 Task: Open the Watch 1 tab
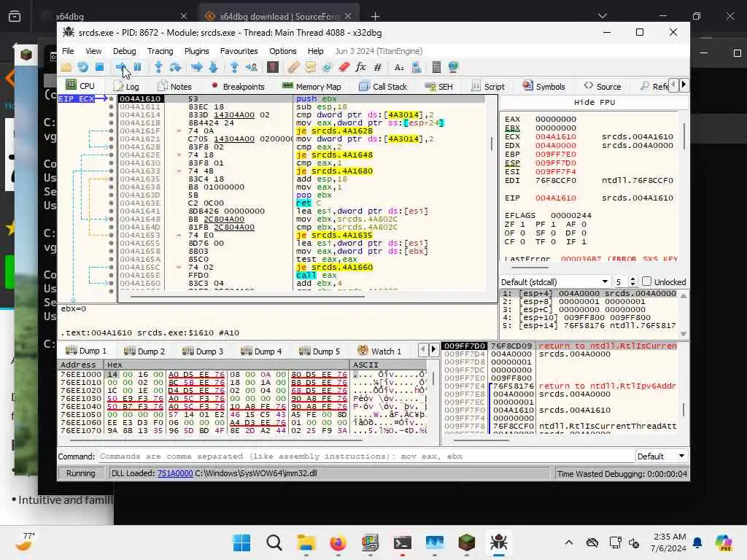379,351
